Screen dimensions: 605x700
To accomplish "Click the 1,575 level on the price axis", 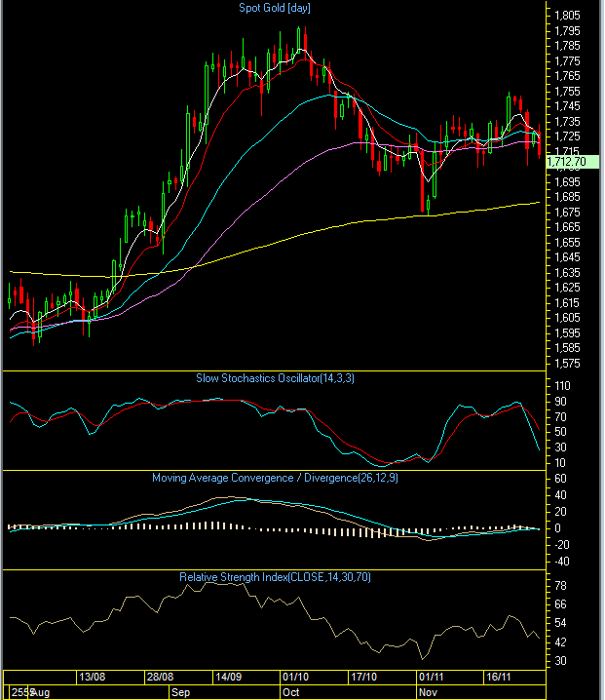I will point(567,364).
